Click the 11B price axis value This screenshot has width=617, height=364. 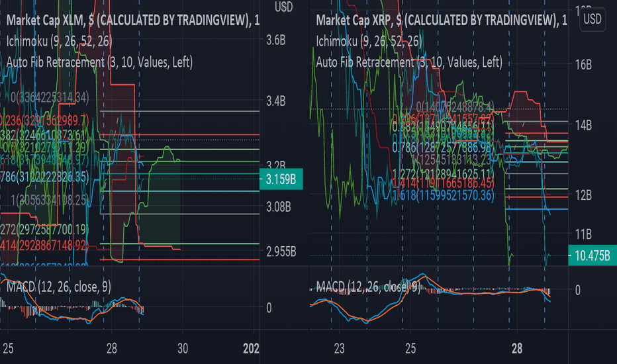[583, 234]
